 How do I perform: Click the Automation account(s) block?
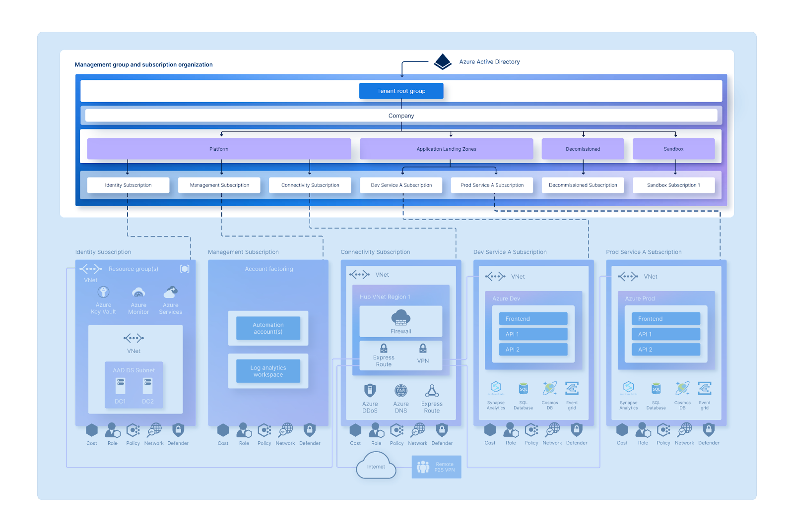click(268, 328)
